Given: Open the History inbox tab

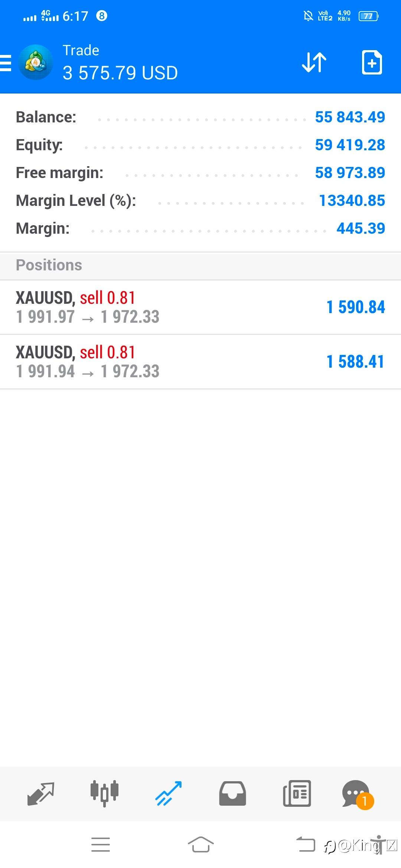Looking at the screenshot, I should pos(233,794).
